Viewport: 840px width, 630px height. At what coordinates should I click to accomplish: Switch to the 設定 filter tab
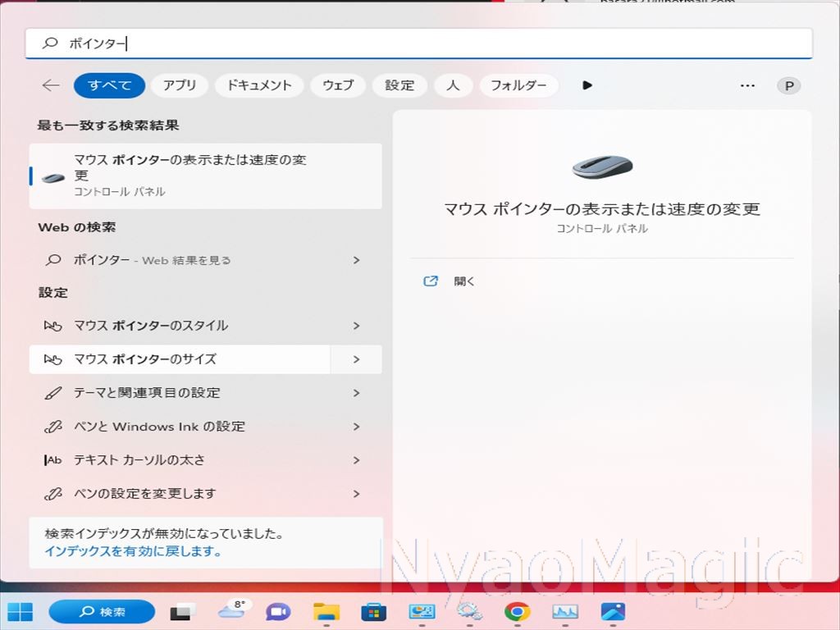tap(399, 85)
